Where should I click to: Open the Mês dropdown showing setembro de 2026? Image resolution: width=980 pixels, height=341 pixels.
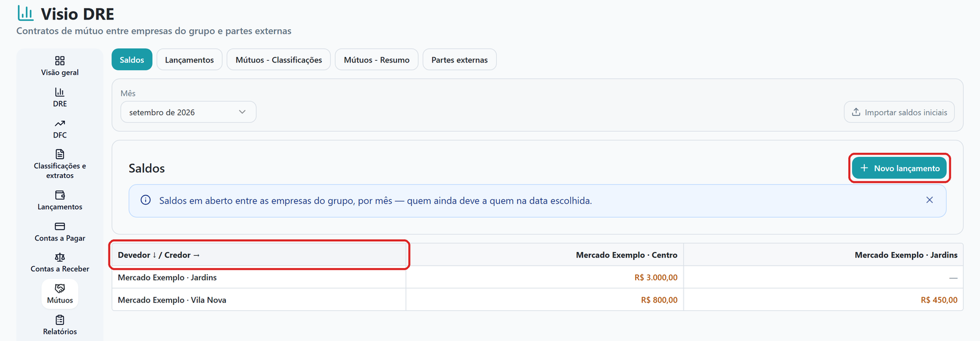[188, 112]
